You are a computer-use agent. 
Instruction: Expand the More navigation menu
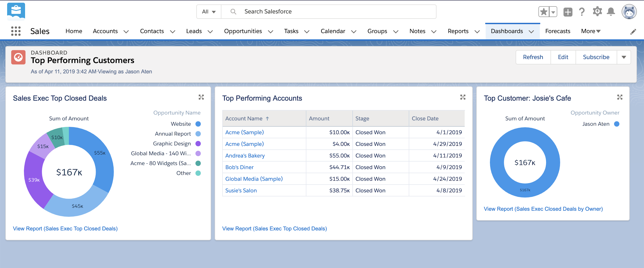click(x=590, y=31)
